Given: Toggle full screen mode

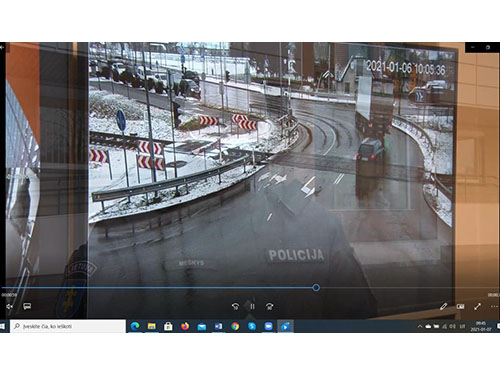Looking at the screenshot, I should (477, 306).
